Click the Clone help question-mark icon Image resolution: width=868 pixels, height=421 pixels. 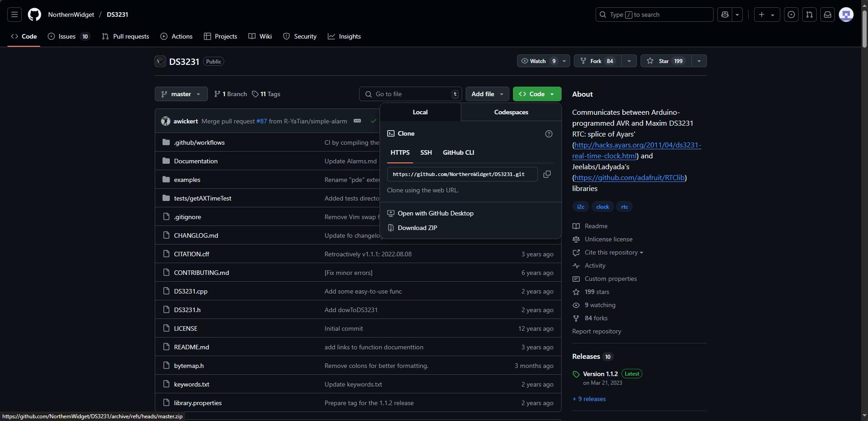[549, 134]
